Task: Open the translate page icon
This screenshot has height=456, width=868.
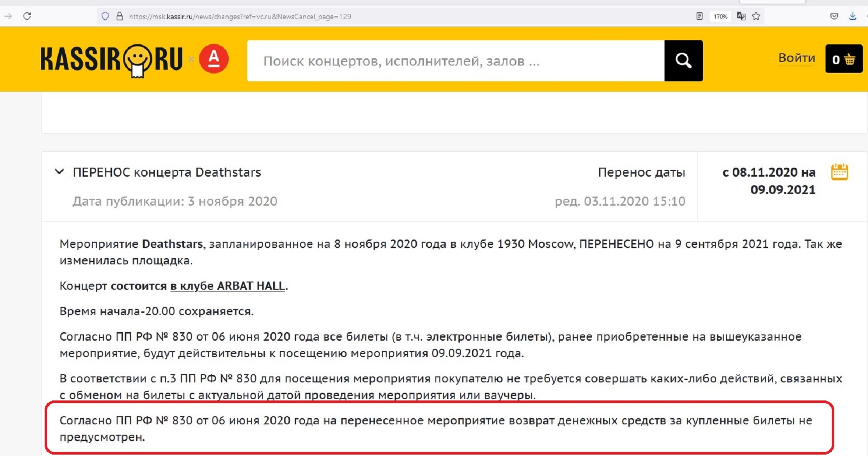Action: pos(741,16)
